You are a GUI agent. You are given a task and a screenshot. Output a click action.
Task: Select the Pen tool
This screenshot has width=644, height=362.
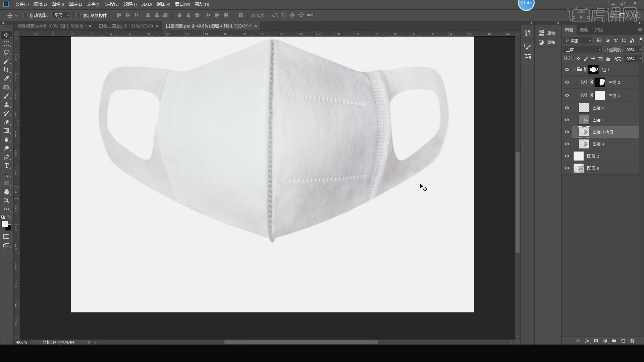point(6,157)
